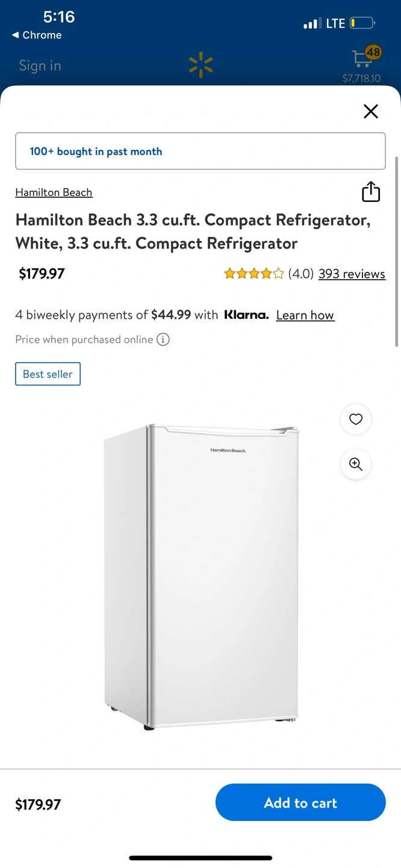This screenshot has width=401, height=868.
Task: Tap the Walmart spark logo
Action: [x=201, y=65]
